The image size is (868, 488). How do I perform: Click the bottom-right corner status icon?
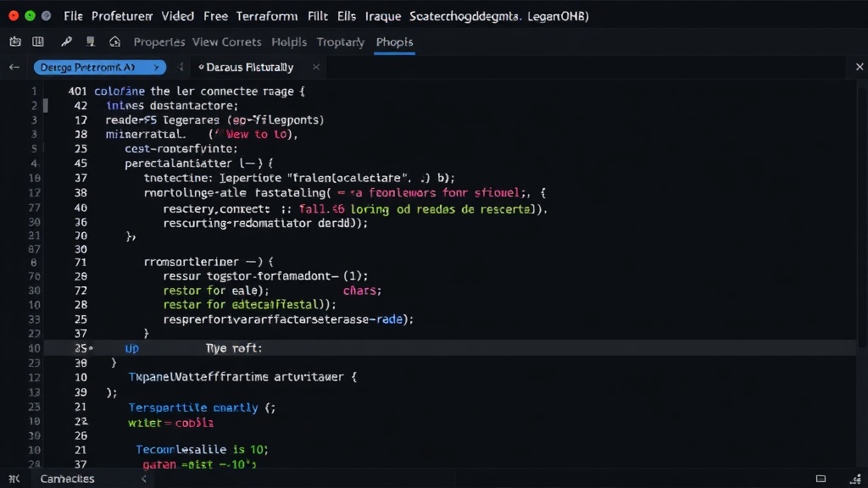855,479
